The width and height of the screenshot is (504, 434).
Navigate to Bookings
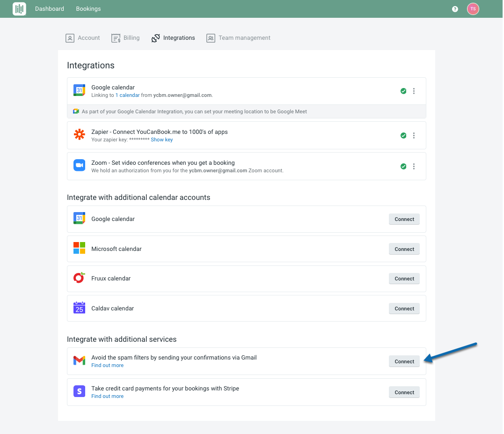[x=88, y=8]
